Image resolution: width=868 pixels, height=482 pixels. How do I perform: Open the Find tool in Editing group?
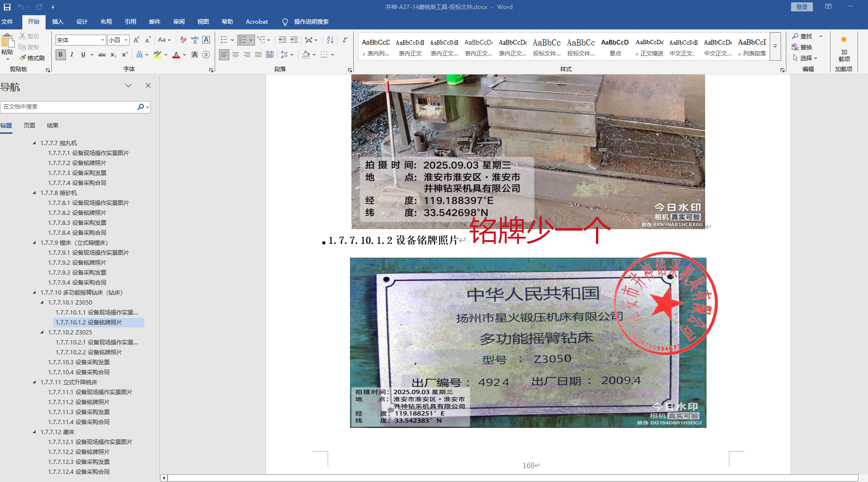point(802,36)
